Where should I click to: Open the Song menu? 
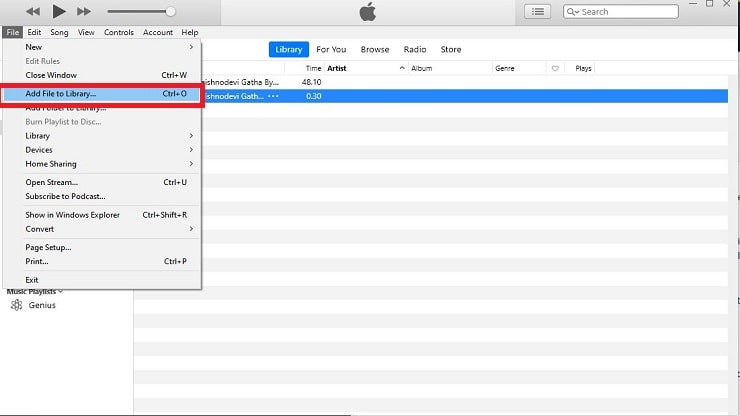[x=59, y=32]
